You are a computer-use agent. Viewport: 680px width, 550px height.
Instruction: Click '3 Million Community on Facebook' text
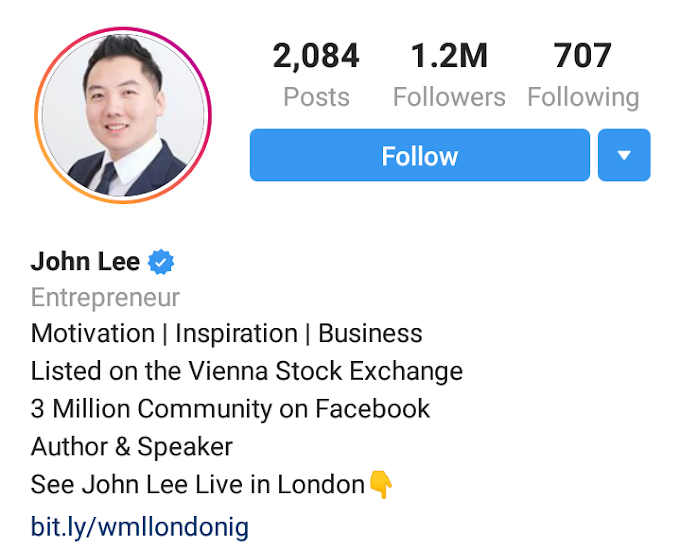point(230,409)
